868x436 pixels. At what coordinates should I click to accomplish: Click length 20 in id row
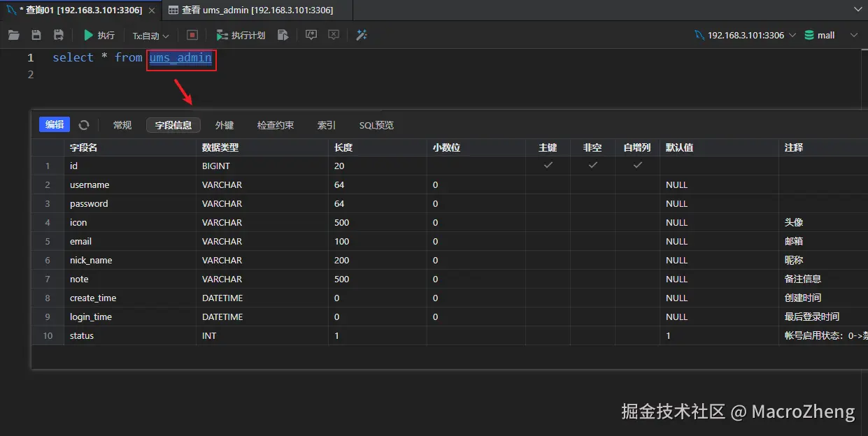coord(378,166)
